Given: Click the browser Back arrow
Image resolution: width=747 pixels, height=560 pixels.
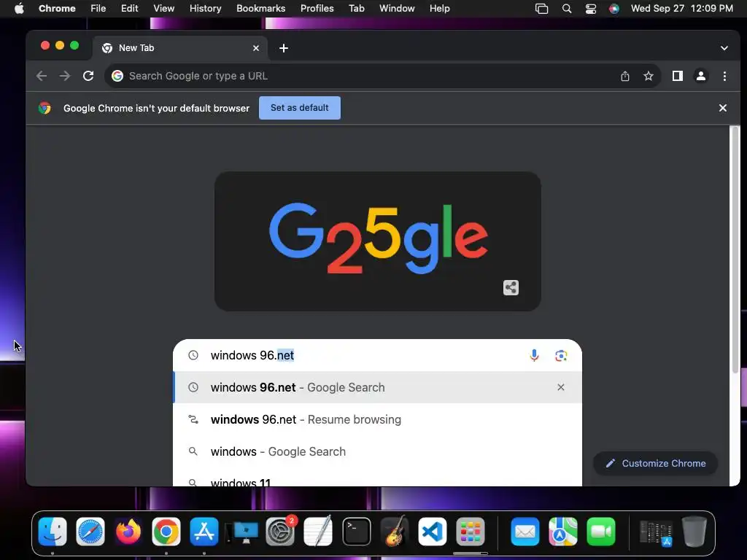Looking at the screenshot, I should 42,76.
